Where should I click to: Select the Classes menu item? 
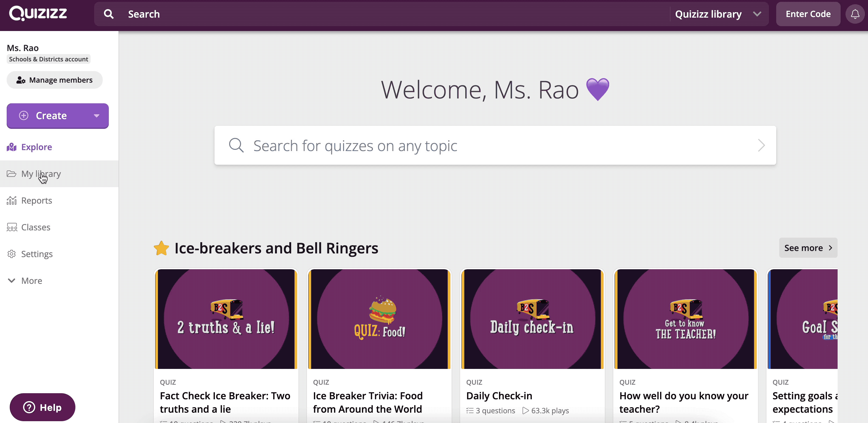tap(36, 227)
